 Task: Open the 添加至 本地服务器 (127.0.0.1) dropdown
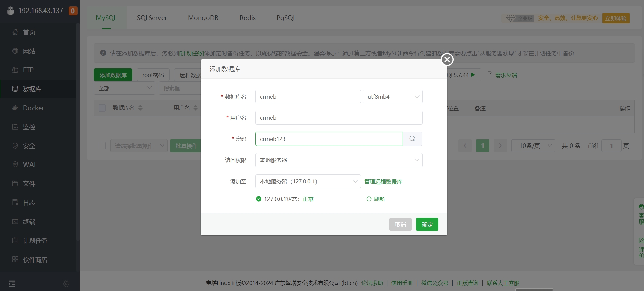coord(308,181)
